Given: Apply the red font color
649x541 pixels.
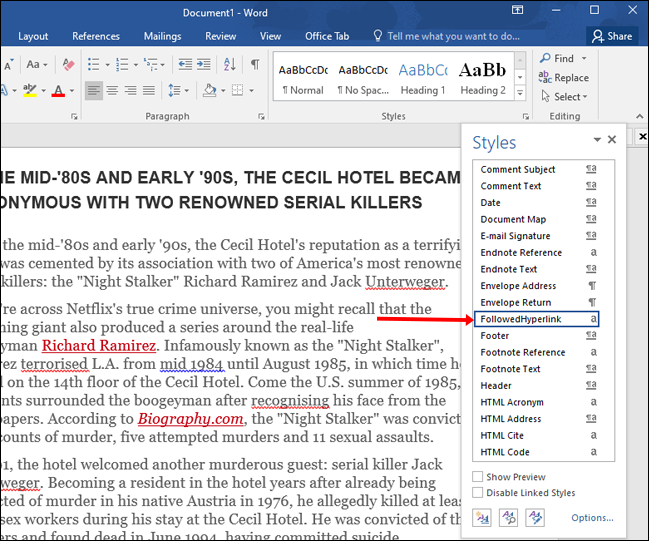Looking at the screenshot, I should 58,90.
